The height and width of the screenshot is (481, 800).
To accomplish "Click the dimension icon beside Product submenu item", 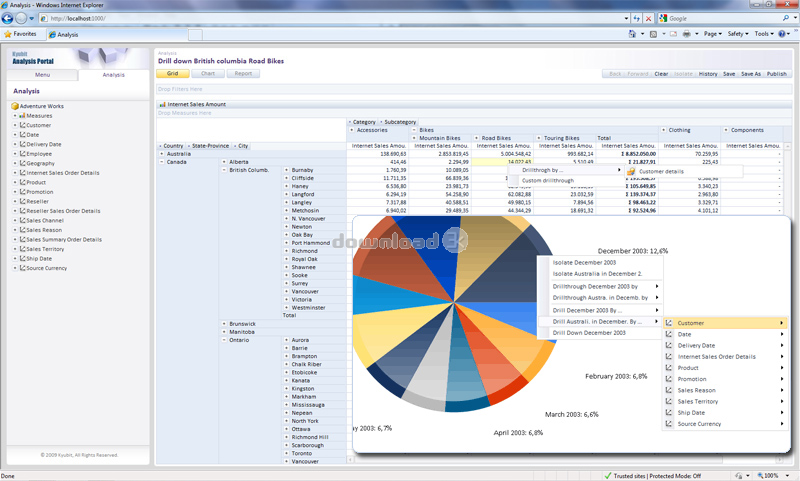I will pyautogui.click(x=669, y=368).
